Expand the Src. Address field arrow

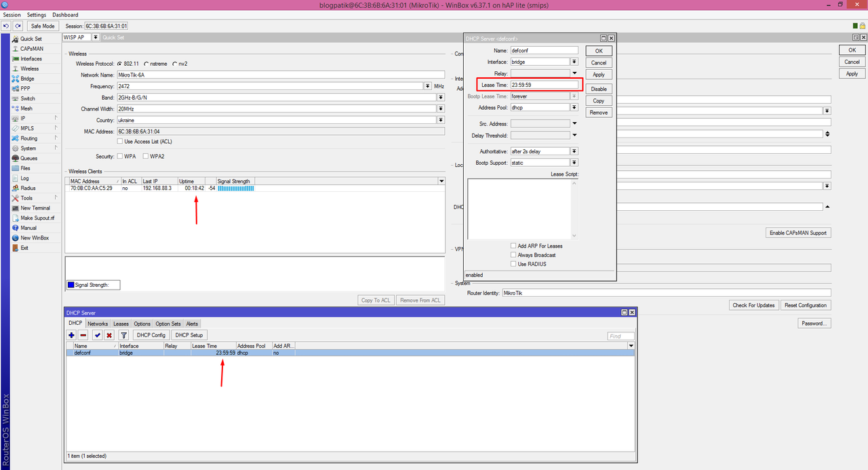(x=574, y=123)
